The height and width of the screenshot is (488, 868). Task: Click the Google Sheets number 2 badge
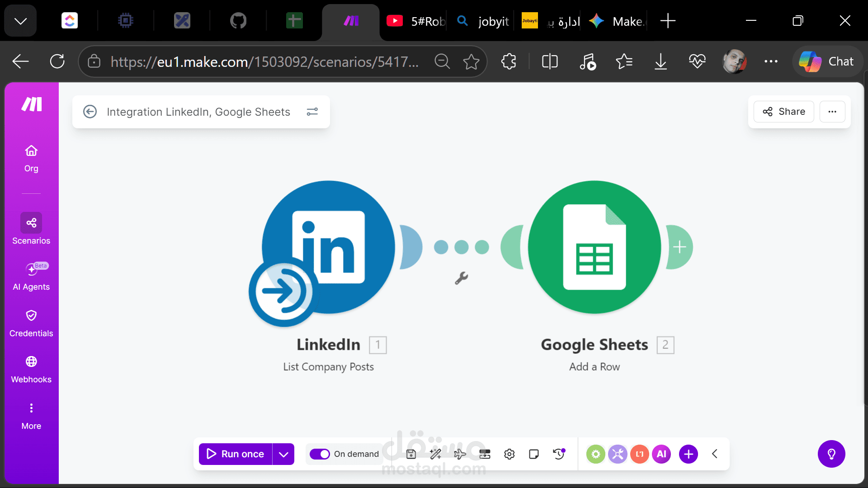pyautogui.click(x=665, y=345)
